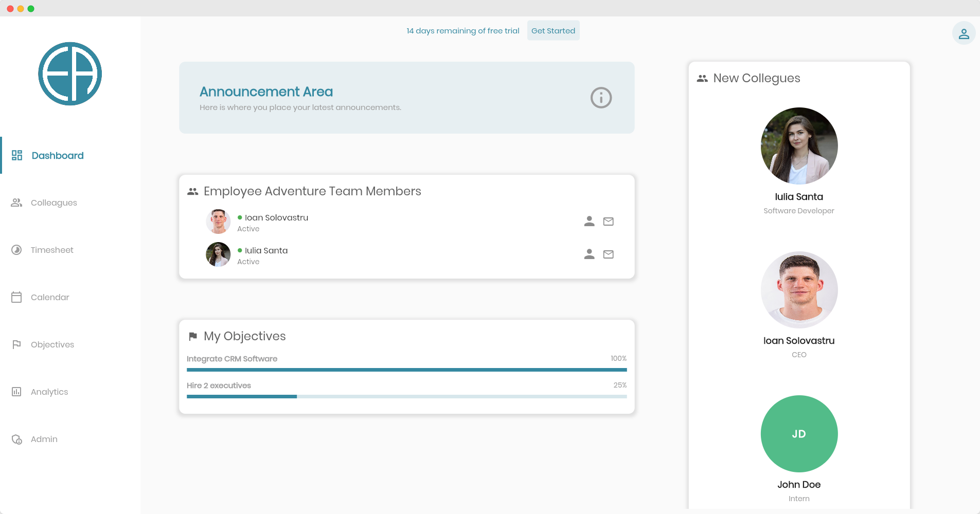Click the Get Started button
The height and width of the screenshot is (514, 980).
tap(553, 31)
